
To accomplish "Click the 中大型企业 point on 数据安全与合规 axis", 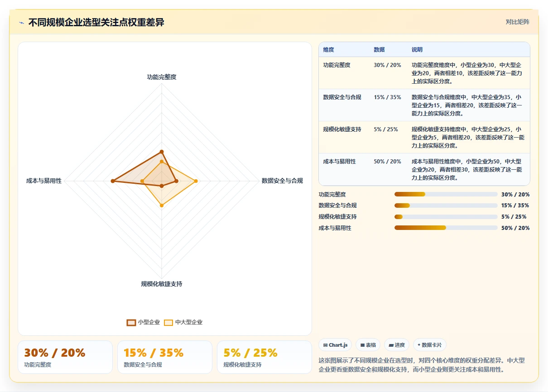I will click(x=196, y=181).
